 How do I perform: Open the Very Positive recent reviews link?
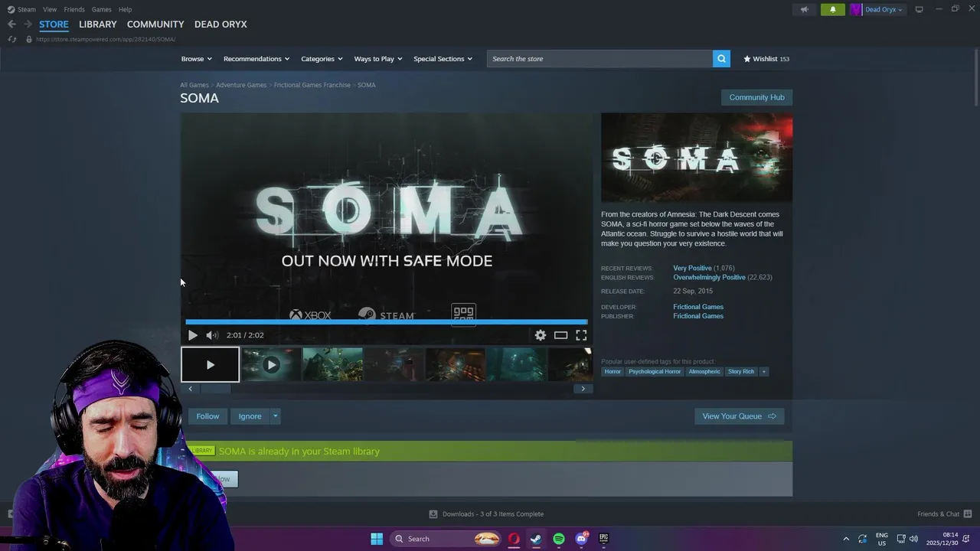pyautogui.click(x=692, y=269)
